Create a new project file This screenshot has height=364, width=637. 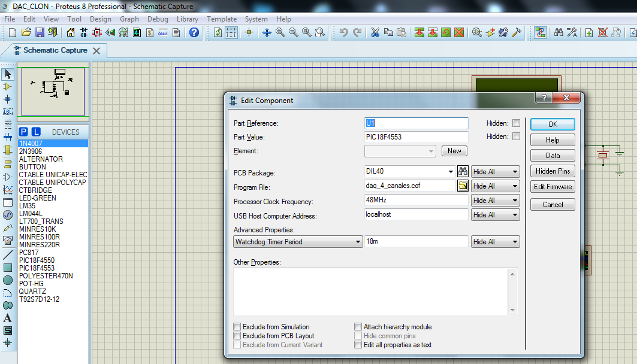(x=12, y=32)
